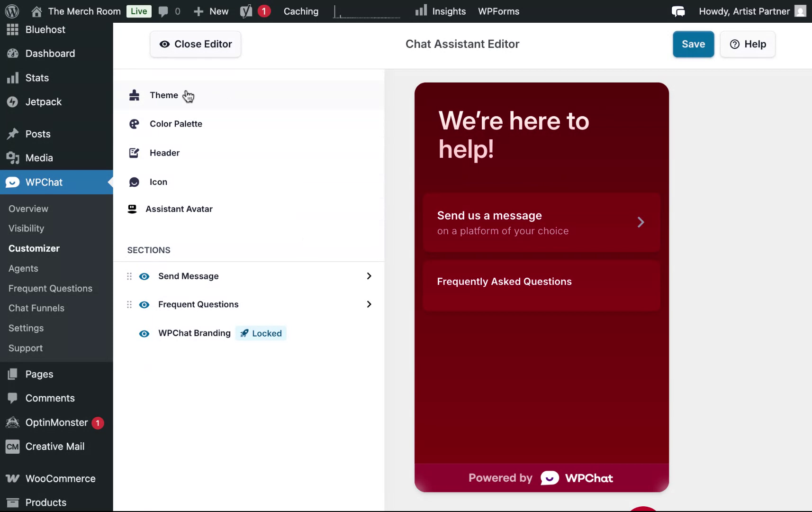The image size is (812, 512).
Task: Hide the Frequent Questions section
Action: [x=144, y=305]
